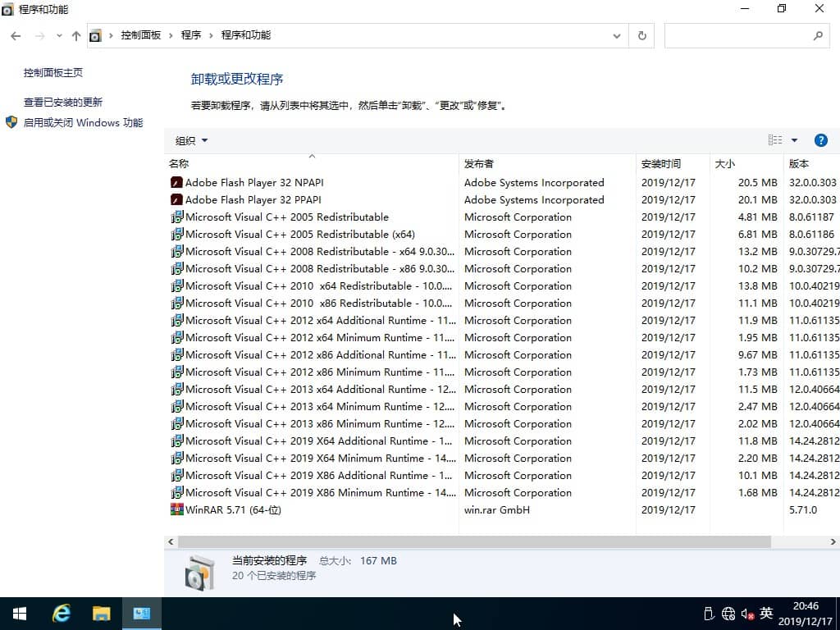This screenshot has width=840, height=630.
Task: Click the view layout icon
Action: 774,140
